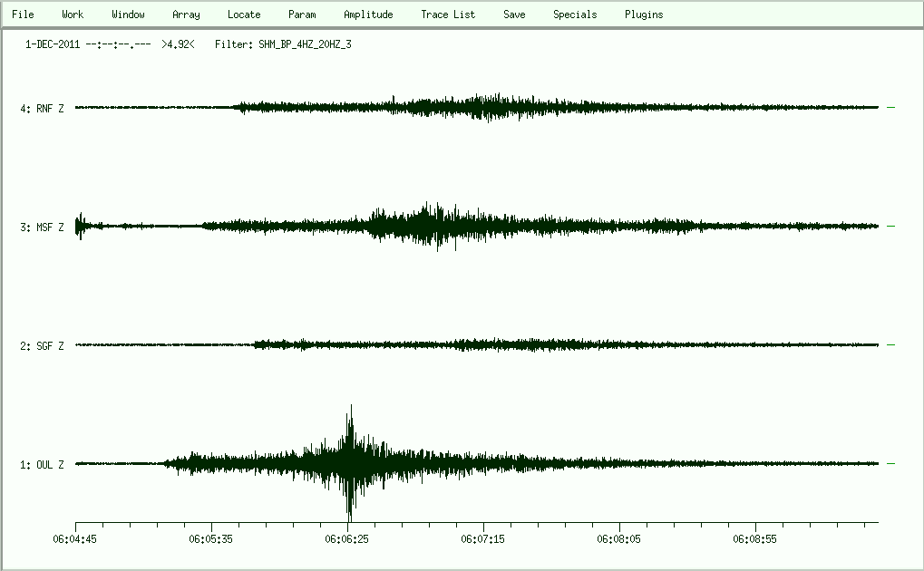The height and width of the screenshot is (571, 924).
Task: Open the Work menu
Action: click(73, 15)
